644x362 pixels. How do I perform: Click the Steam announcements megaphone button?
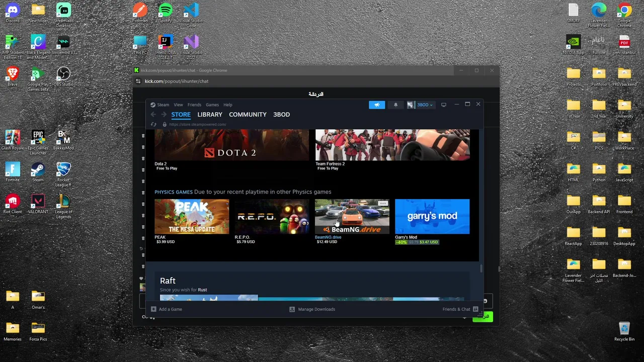[377, 105]
